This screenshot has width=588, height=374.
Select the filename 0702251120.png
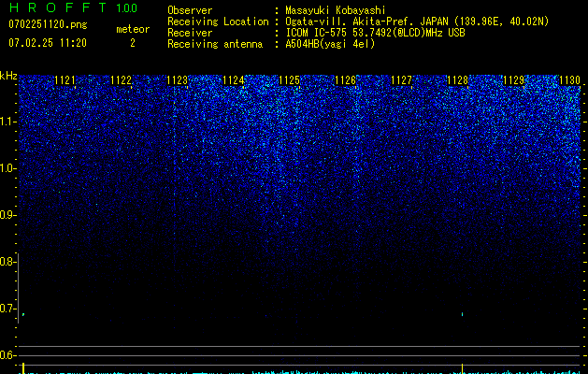coord(48,24)
